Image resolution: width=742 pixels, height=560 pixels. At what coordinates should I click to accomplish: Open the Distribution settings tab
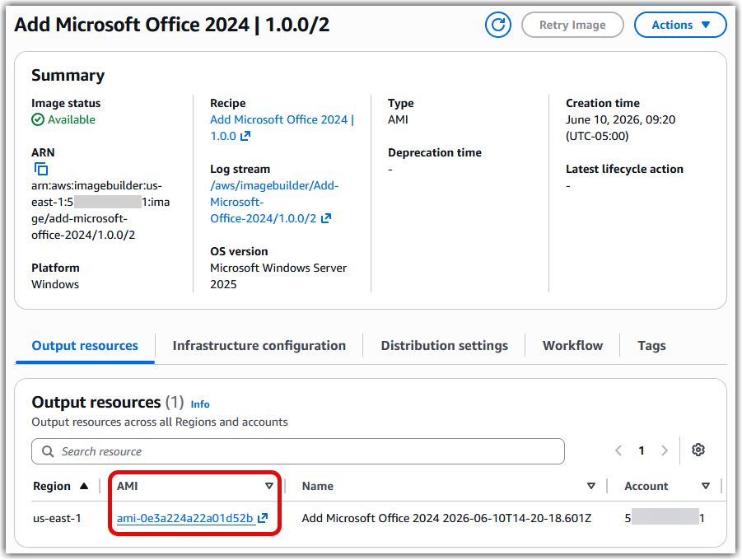(x=445, y=346)
